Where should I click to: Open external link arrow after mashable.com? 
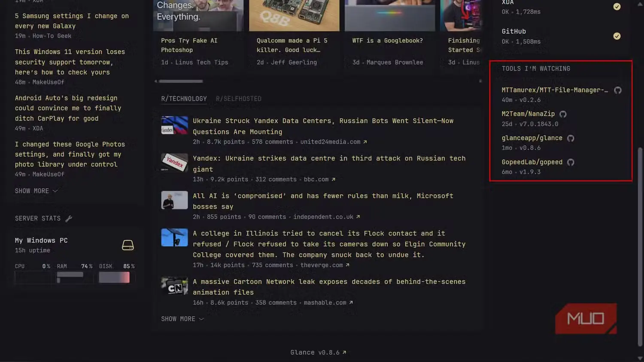click(x=351, y=303)
